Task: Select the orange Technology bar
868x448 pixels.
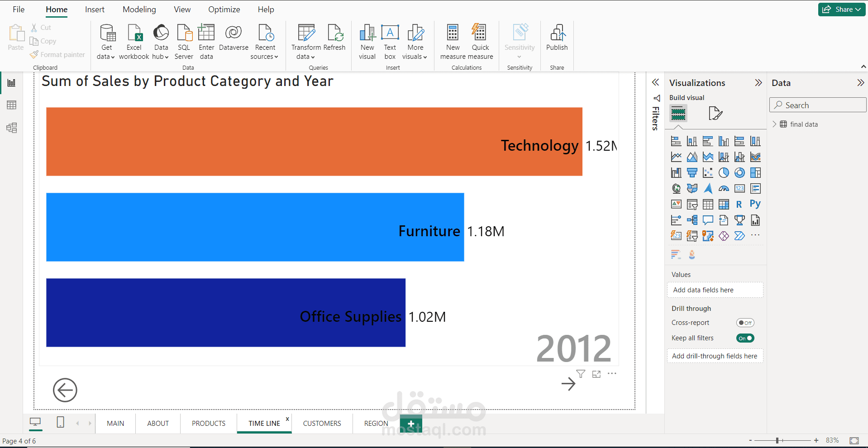Action: pyautogui.click(x=314, y=142)
